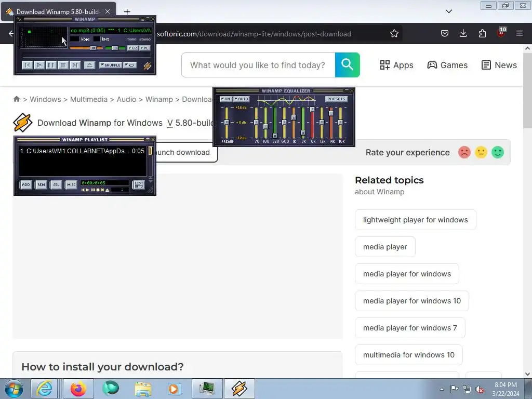Image resolution: width=532 pixels, height=399 pixels.
Task: Open Firefox Pocket save icon
Action: tap(445, 33)
